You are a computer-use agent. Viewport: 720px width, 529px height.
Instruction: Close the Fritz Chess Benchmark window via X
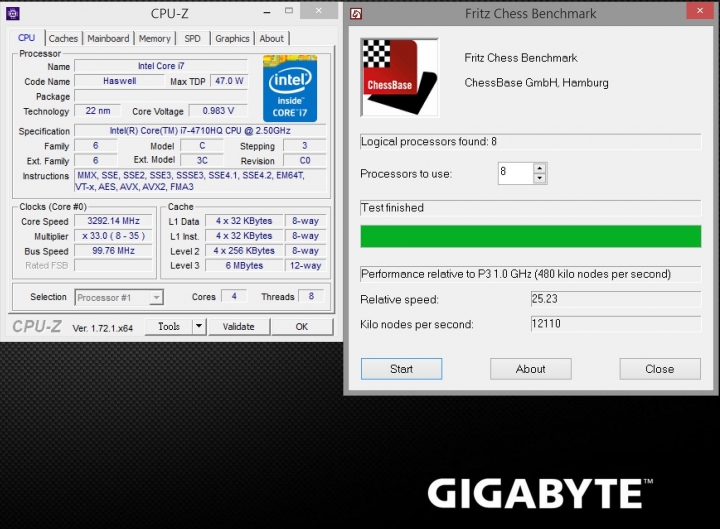pos(699,11)
